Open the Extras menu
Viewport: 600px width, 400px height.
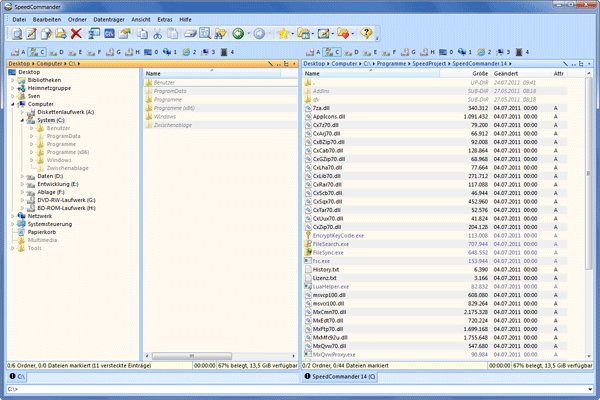[165, 20]
